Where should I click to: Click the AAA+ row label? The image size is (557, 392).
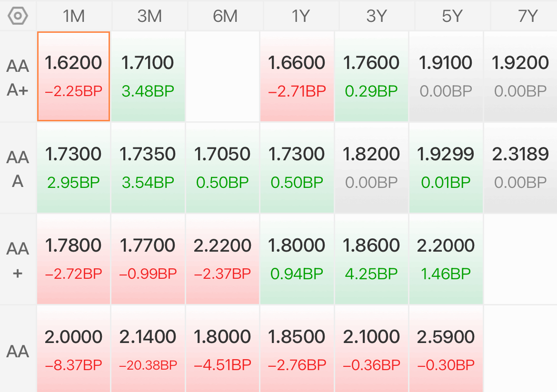18,78
